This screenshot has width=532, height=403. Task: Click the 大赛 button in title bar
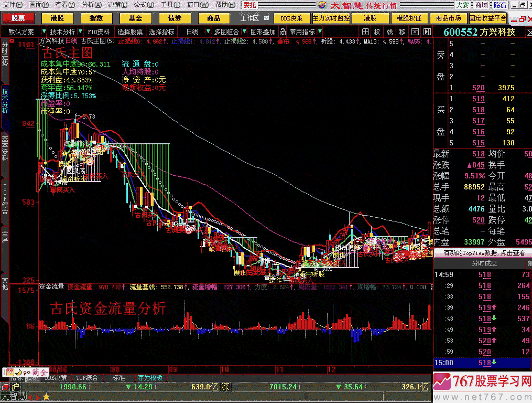[462, 5]
